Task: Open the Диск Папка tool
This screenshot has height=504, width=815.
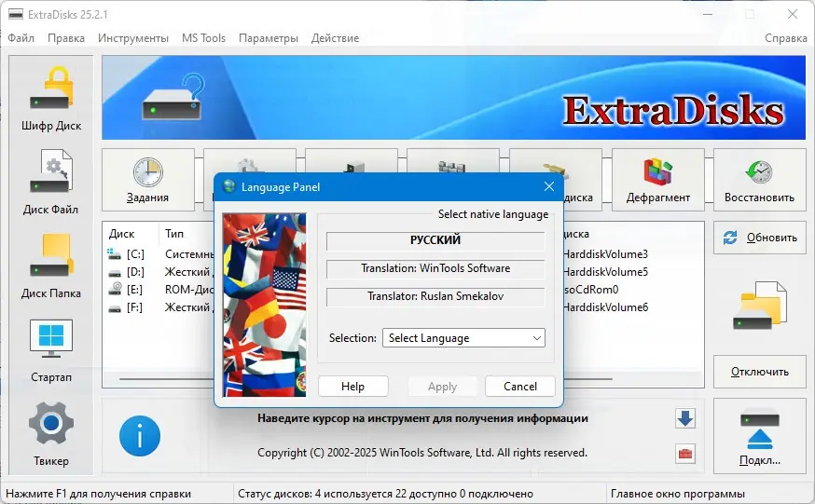Action: pos(51,266)
